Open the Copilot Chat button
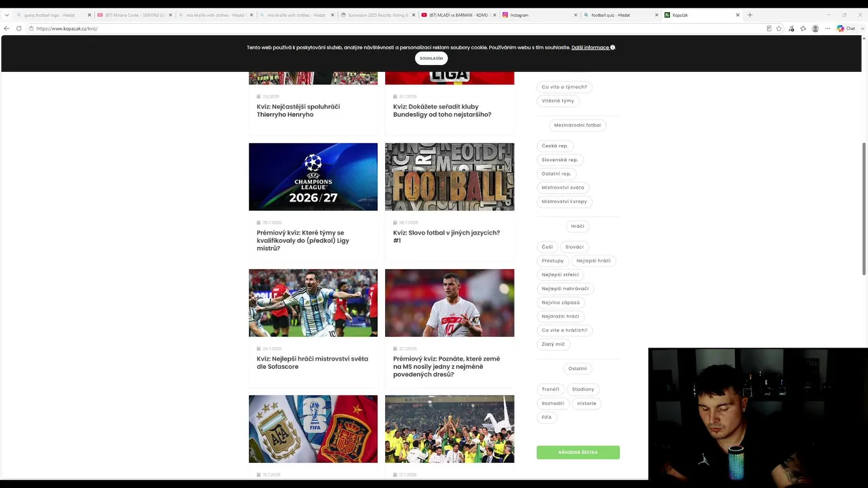 [846, 28]
